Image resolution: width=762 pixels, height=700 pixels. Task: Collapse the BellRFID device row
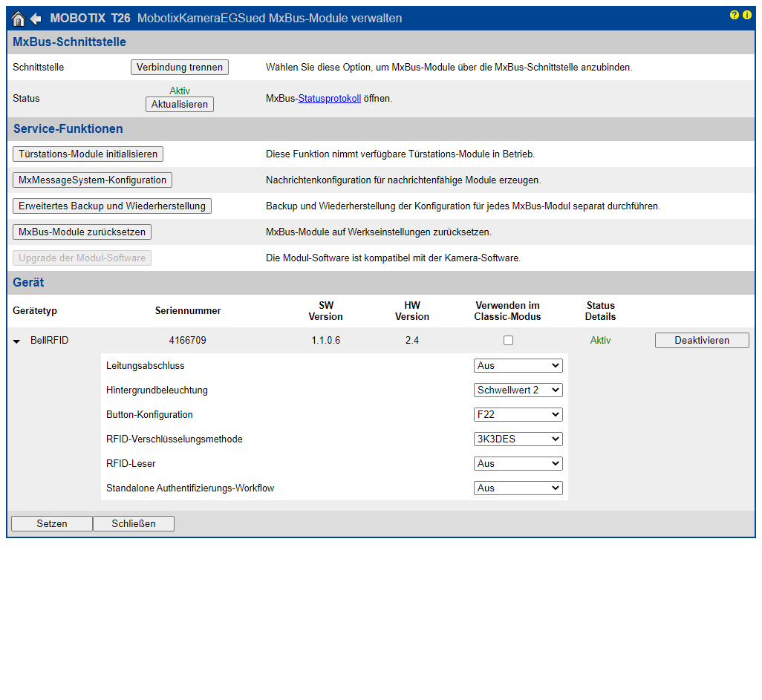click(16, 341)
